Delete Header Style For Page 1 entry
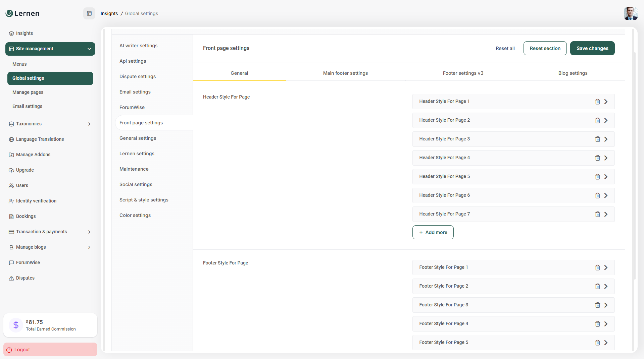This screenshot has height=359, width=644. coord(597,102)
